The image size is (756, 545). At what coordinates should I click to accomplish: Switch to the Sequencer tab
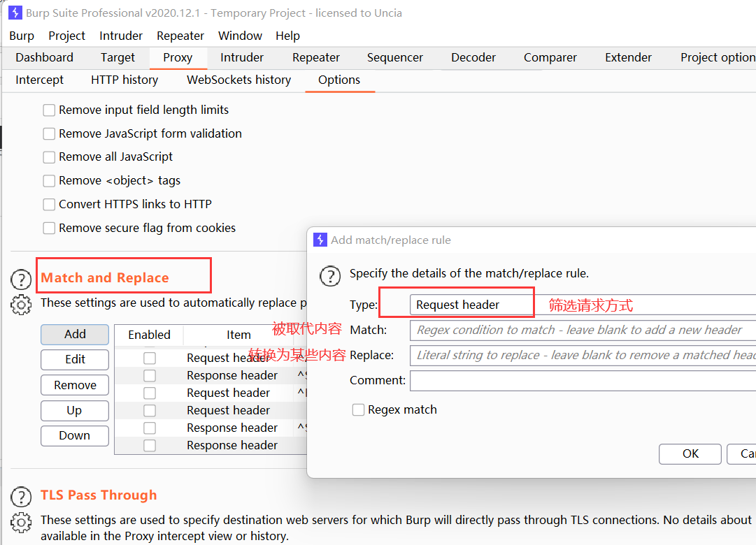point(395,57)
